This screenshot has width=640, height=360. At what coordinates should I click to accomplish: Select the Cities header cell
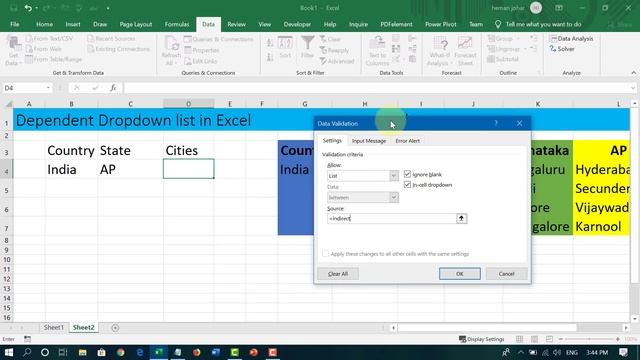pyautogui.click(x=189, y=151)
